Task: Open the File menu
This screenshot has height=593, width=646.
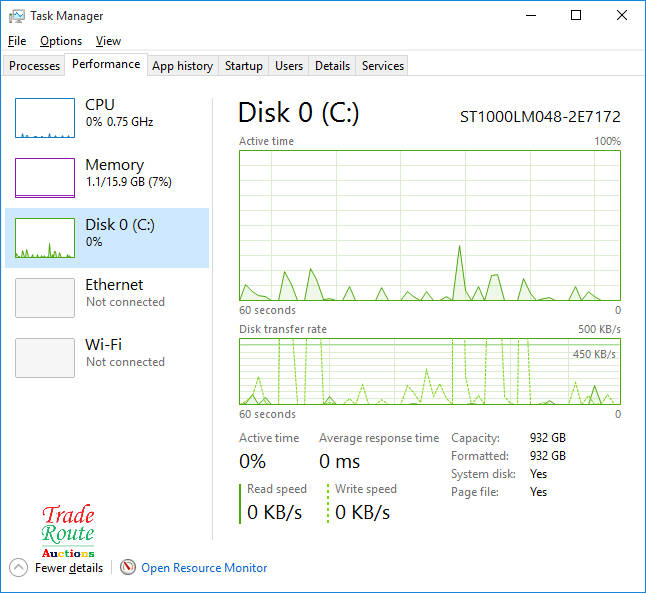Action: (17, 41)
